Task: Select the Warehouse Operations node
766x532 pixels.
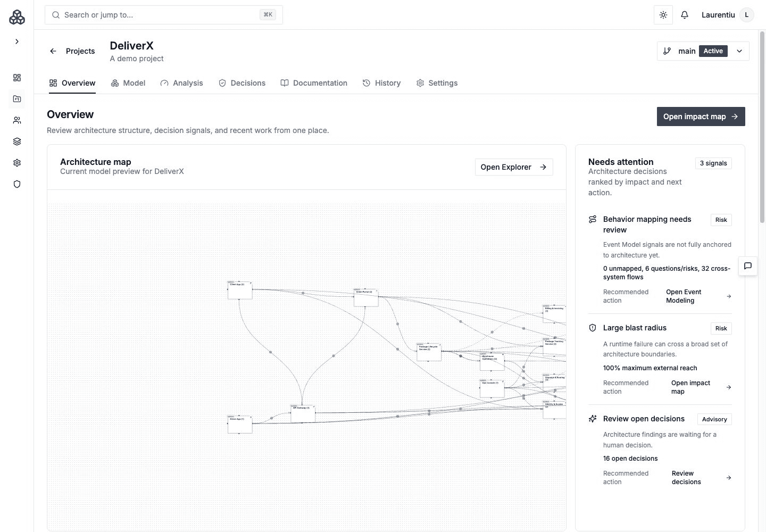Action: [492, 362]
